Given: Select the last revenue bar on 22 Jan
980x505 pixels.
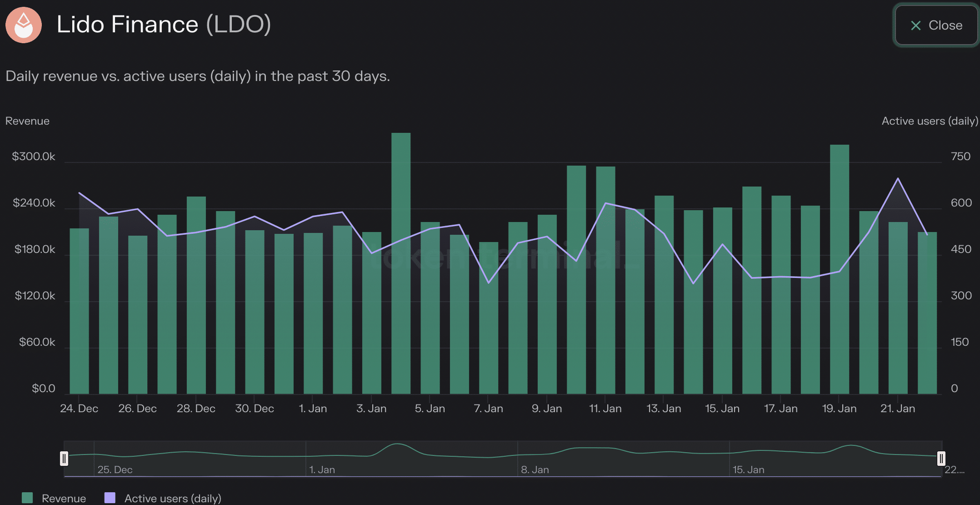Looking at the screenshot, I should click(927, 313).
